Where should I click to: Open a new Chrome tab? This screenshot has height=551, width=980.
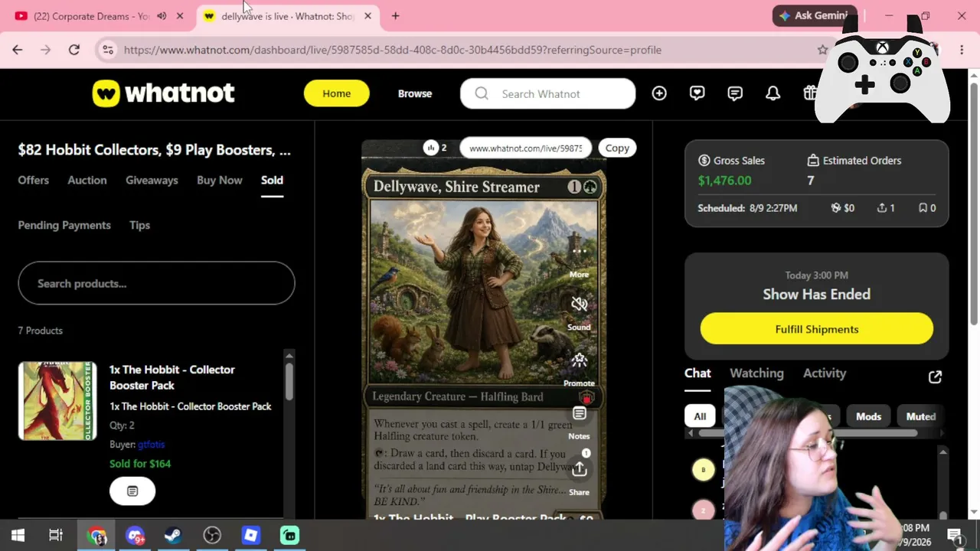click(395, 16)
